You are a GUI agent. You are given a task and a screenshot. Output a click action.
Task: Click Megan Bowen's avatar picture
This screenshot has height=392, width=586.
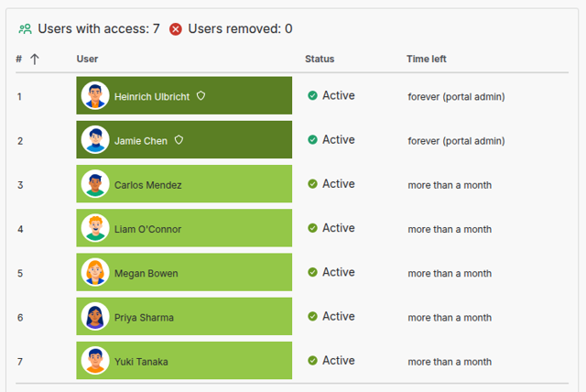pyautogui.click(x=95, y=272)
